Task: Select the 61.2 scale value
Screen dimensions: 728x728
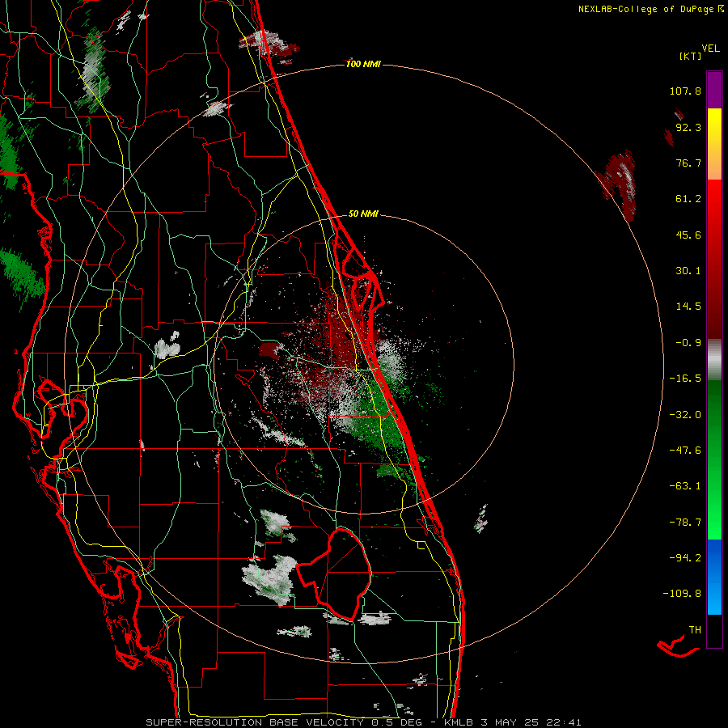Action: click(x=688, y=199)
